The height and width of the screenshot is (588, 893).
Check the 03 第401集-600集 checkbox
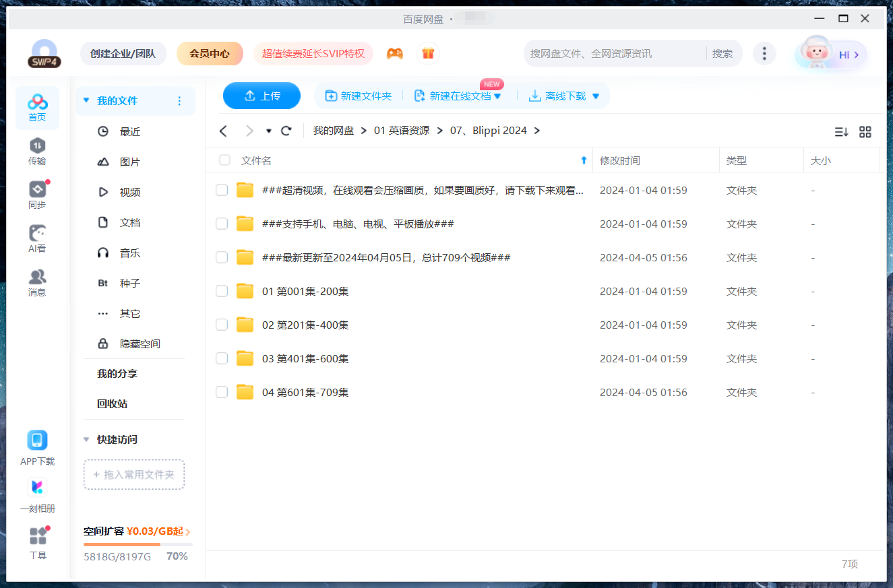(x=222, y=358)
